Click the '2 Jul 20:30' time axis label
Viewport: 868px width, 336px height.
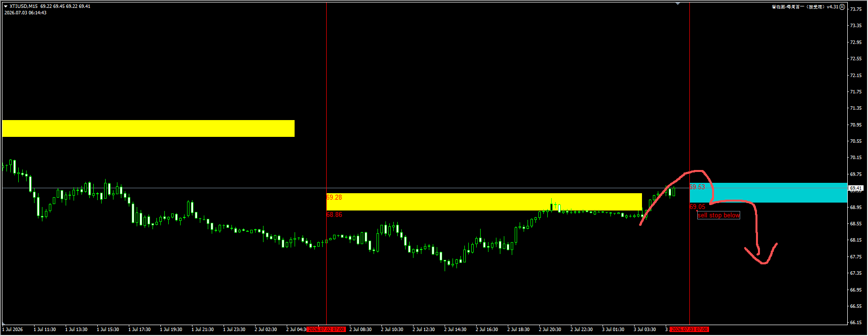(x=550, y=329)
